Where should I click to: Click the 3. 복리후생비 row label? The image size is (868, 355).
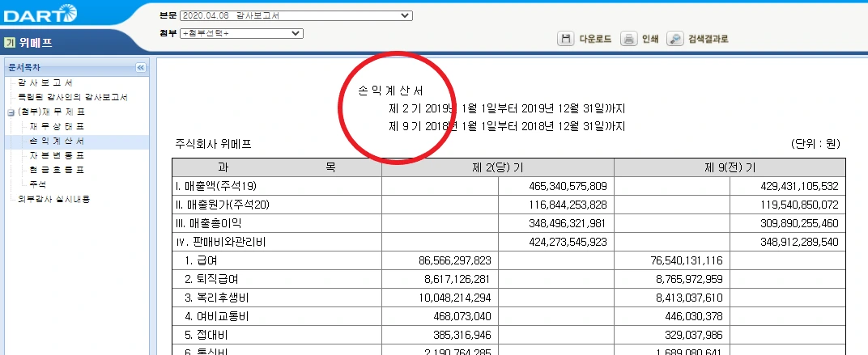pos(217,298)
